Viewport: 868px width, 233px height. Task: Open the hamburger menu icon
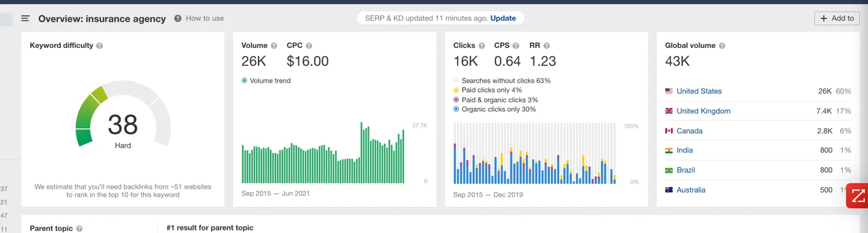tap(25, 18)
